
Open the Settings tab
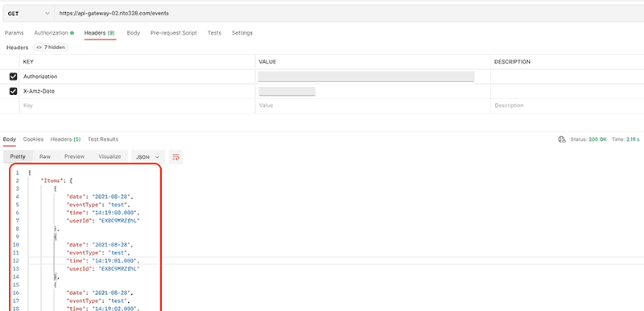point(242,33)
